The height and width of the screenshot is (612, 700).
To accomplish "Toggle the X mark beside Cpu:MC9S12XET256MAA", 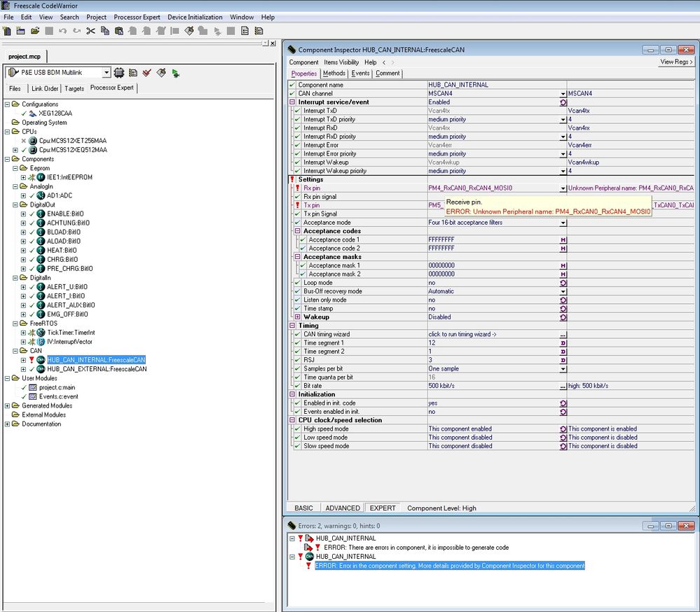I will [x=24, y=141].
